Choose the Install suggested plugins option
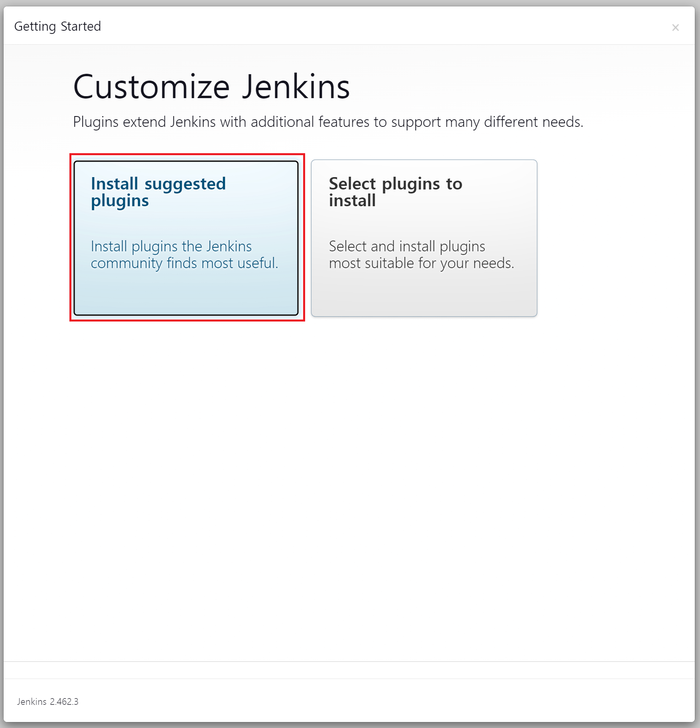The height and width of the screenshot is (728, 700). tap(186, 238)
